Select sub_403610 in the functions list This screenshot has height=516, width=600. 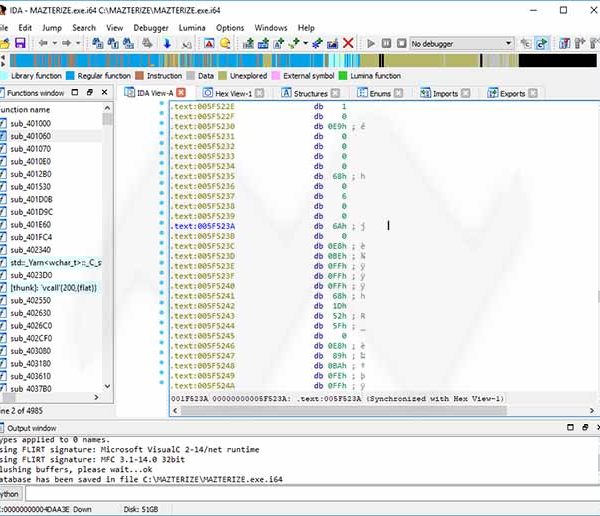pos(31,376)
